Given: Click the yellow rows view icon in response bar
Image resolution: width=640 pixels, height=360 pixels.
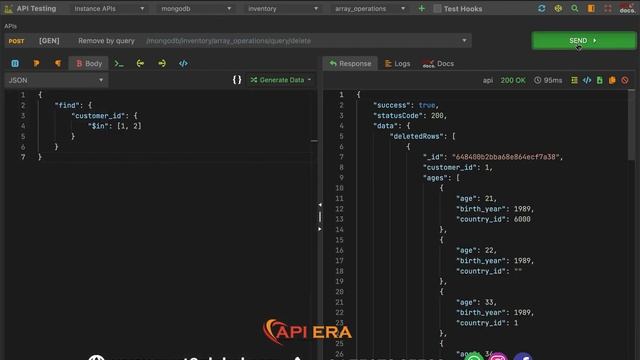Looking at the screenshot, I should pyautogui.click(x=574, y=80).
